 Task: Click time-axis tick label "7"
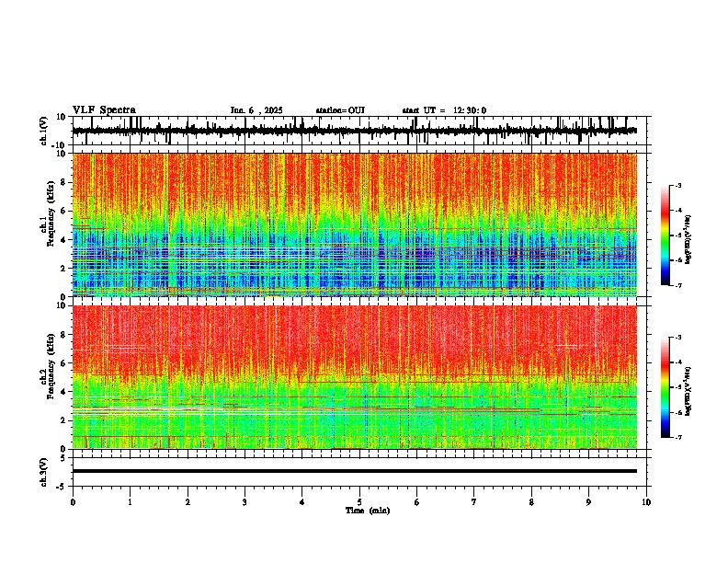[x=474, y=502]
